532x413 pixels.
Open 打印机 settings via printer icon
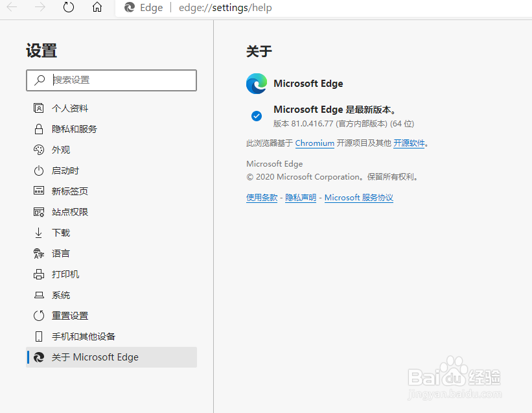(x=38, y=274)
